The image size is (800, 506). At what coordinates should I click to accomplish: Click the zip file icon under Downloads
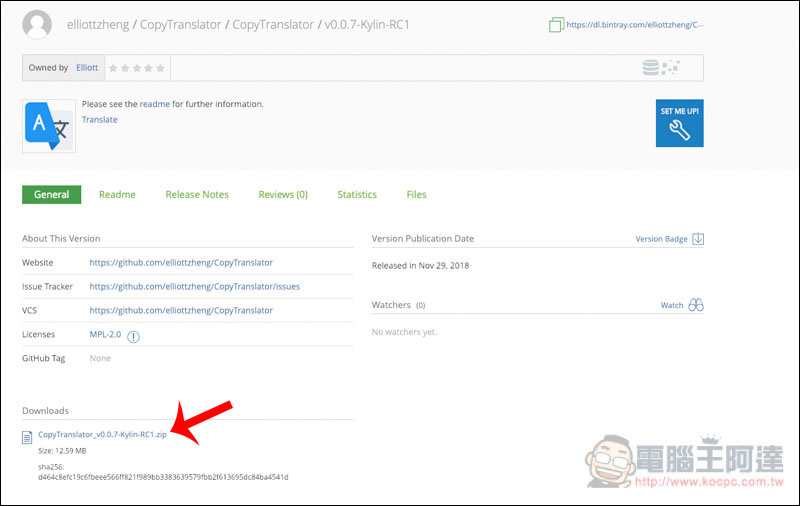click(28, 435)
